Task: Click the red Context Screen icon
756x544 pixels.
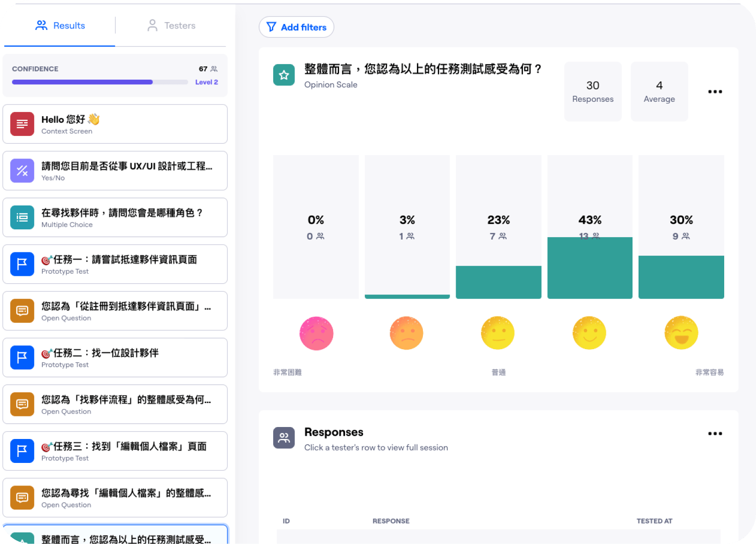Action: tap(22, 124)
